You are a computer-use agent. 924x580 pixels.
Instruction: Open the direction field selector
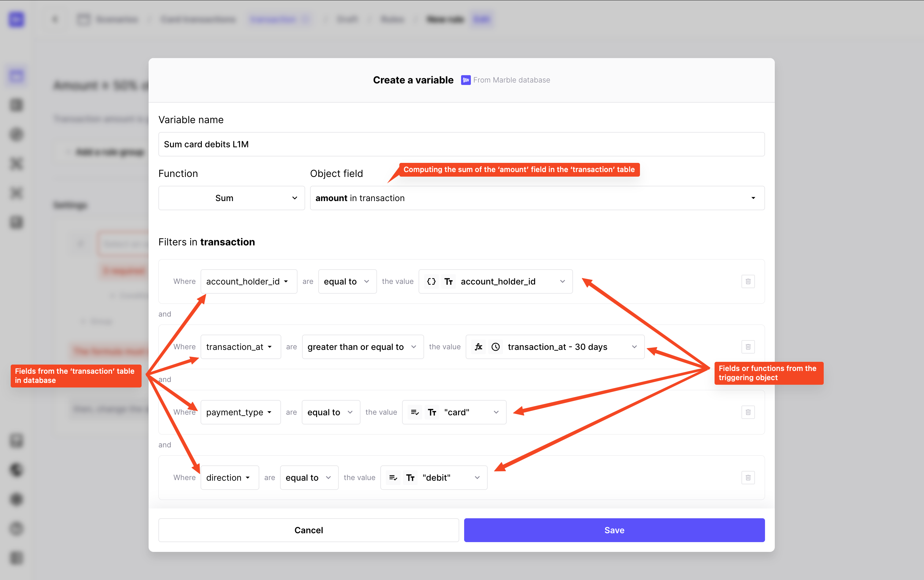pyautogui.click(x=229, y=478)
